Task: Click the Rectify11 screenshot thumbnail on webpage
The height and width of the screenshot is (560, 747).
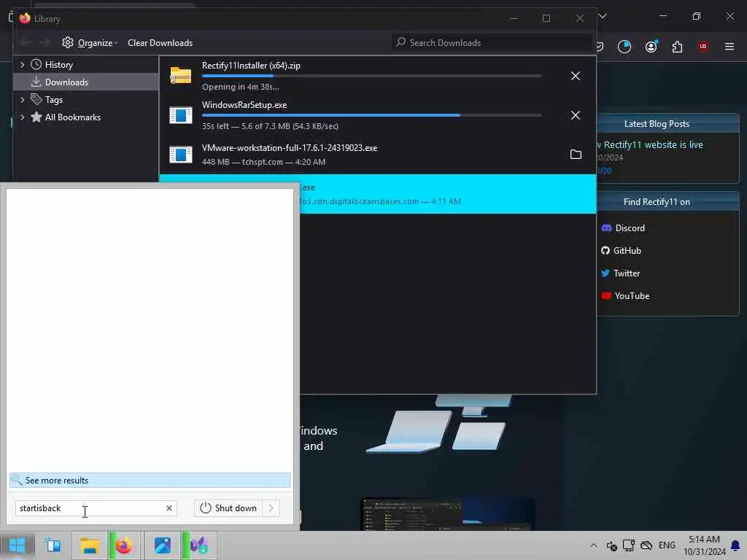Action: tap(448, 514)
